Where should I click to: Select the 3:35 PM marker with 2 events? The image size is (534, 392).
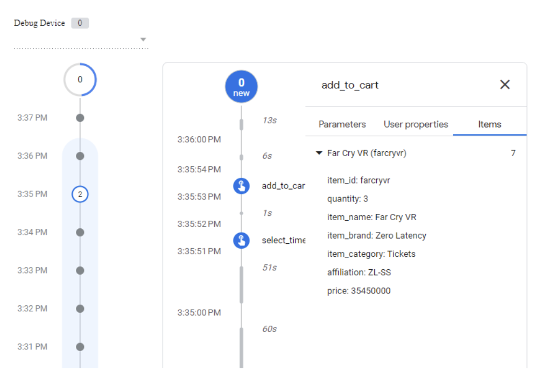[x=80, y=194]
